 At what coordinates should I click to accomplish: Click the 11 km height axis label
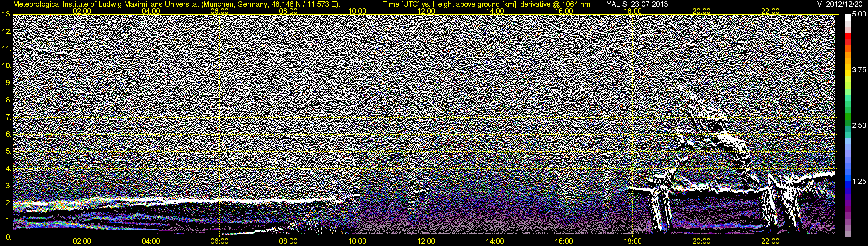click(6, 49)
